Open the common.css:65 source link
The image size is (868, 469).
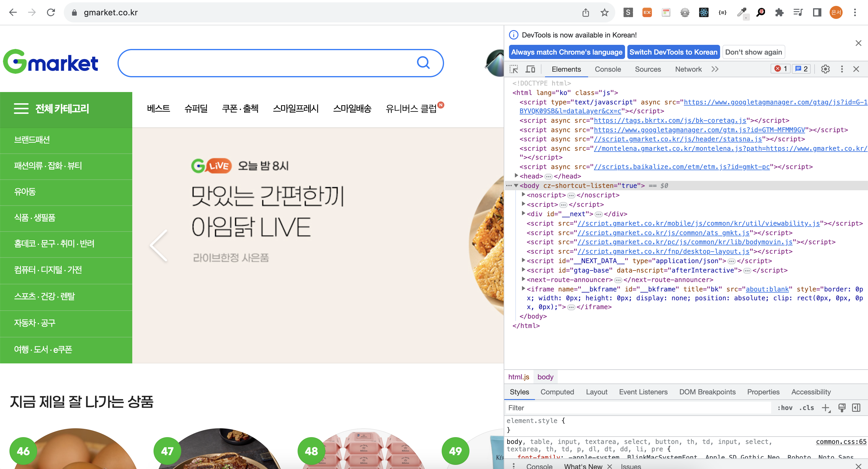841,441
